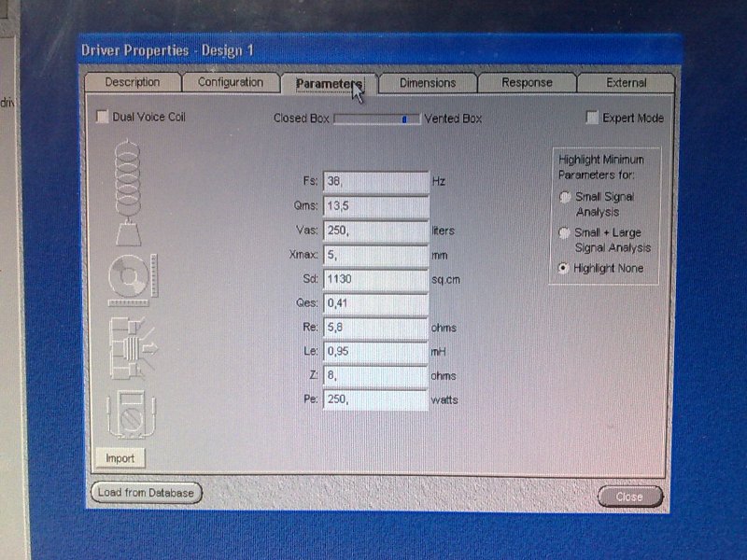Switch to the Configuration tab
The height and width of the screenshot is (560, 747).
(231, 82)
